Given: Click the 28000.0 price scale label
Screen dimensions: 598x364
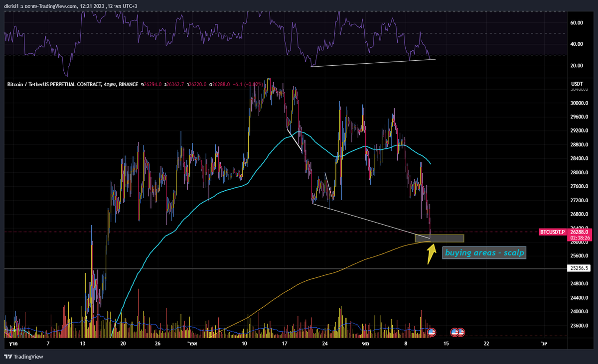Looking at the screenshot, I should (580, 172).
